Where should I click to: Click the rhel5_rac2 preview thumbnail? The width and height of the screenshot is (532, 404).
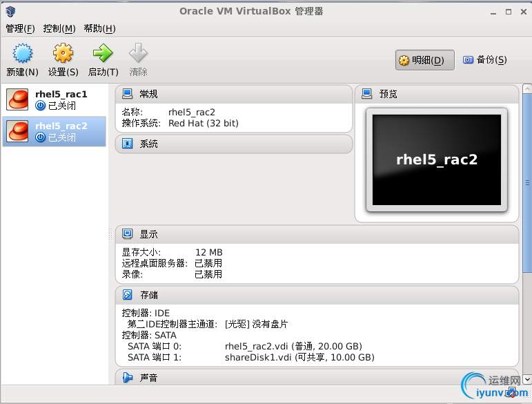tap(437, 160)
